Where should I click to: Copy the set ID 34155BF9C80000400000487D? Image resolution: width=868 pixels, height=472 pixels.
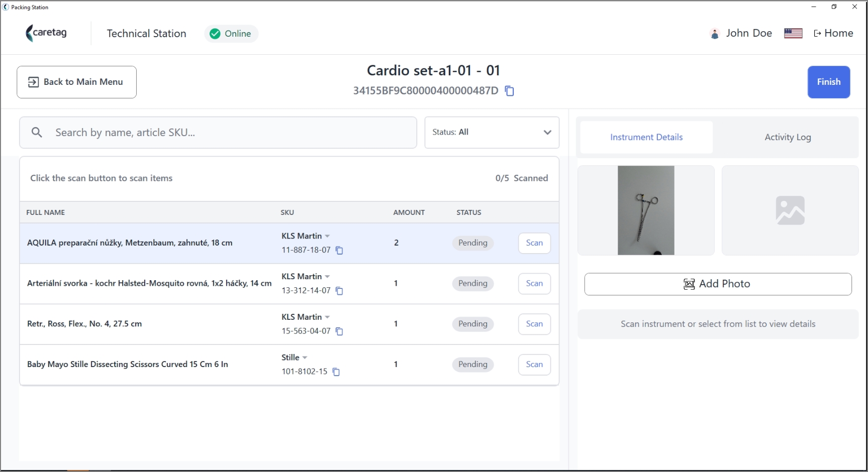point(509,91)
